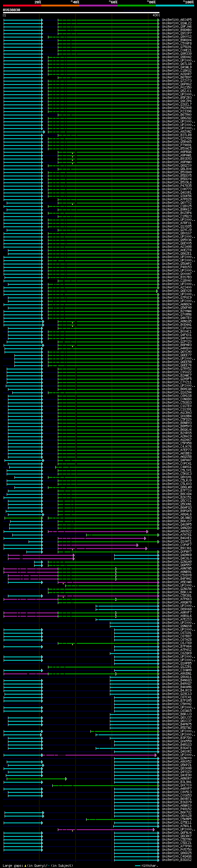This screenshot has height=868, width=197.
Task: Select the label UniRef100_Q9NQS8
Action: (x=176, y=626)
